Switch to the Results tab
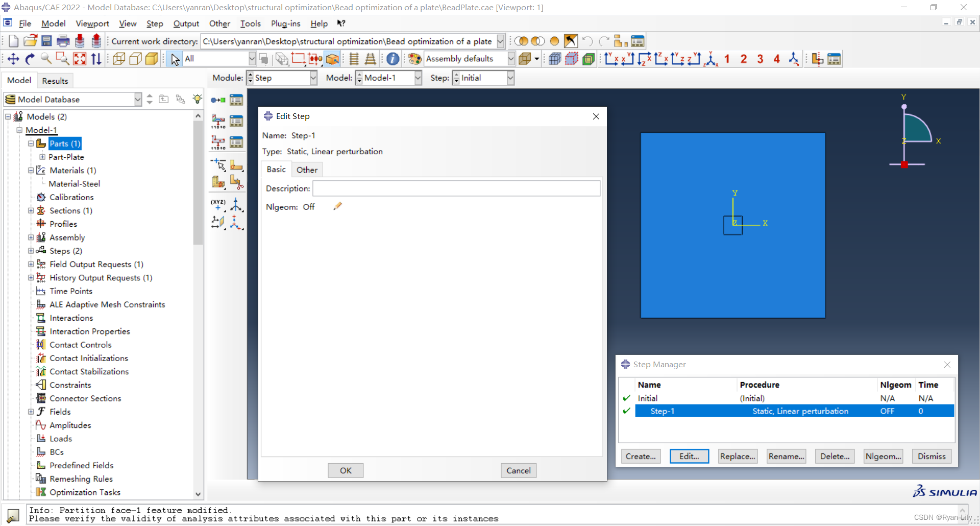Viewport: 980px width, 526px height. click(x=55, y=81)
